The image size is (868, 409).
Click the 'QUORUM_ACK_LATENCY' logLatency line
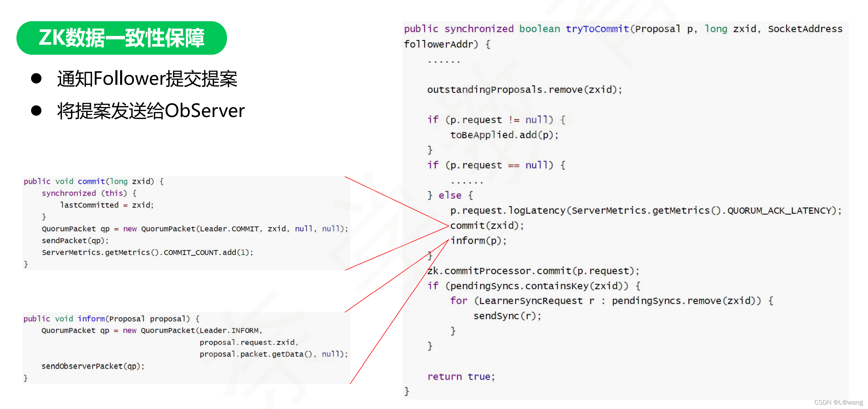(x=646, y=211)
